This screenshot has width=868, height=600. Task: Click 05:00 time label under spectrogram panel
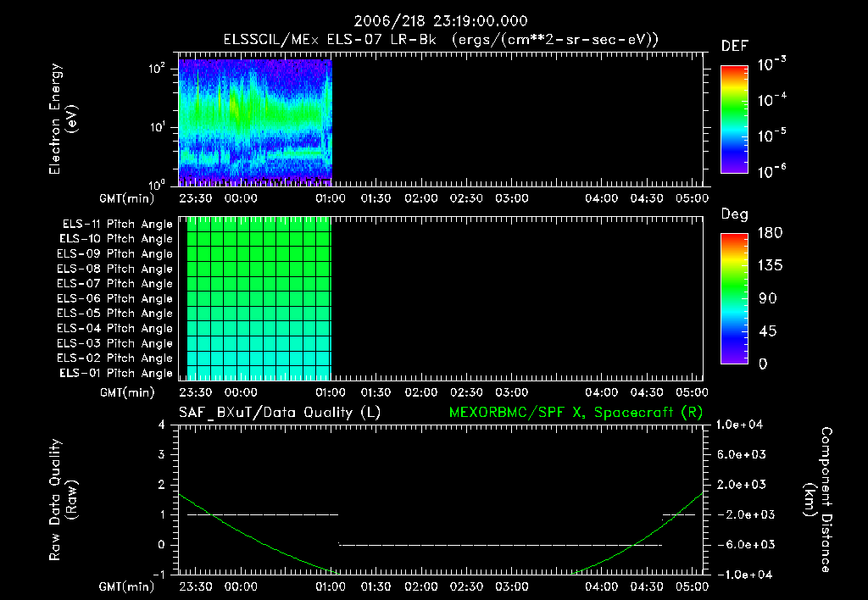[692, 198]
